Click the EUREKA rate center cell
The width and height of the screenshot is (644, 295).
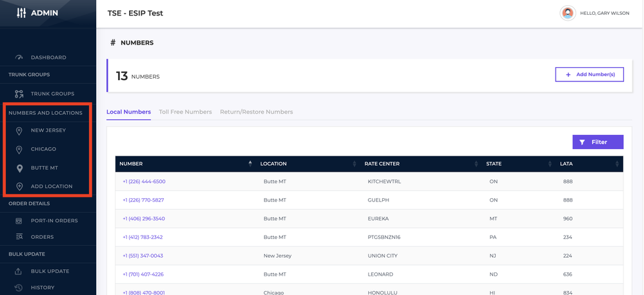[x=378, y=219]
